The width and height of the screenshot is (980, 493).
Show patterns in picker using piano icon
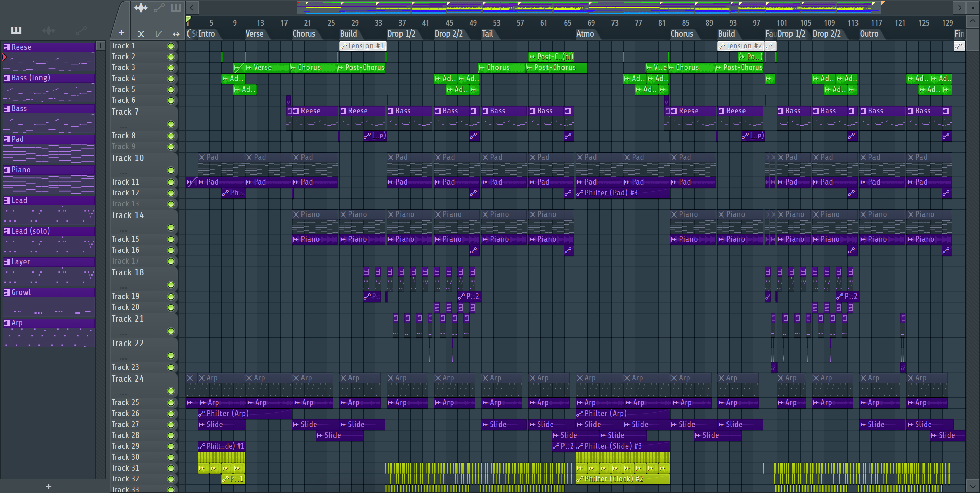click(x=16, y=30)
